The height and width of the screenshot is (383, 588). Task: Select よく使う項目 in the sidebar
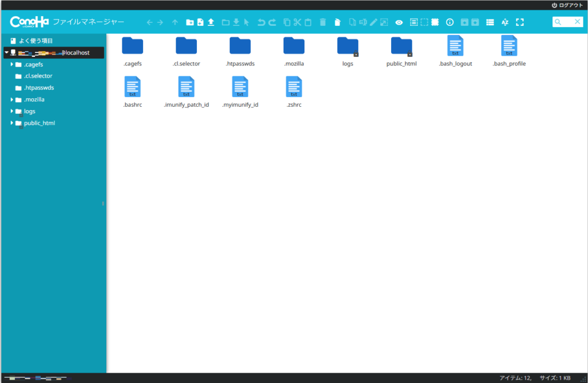[x=36, y=41]
